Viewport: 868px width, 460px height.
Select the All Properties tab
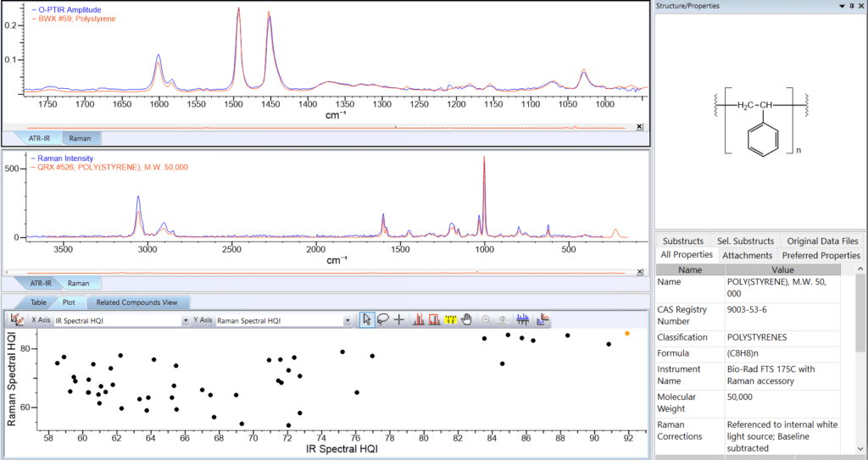[x=687, y=255]
